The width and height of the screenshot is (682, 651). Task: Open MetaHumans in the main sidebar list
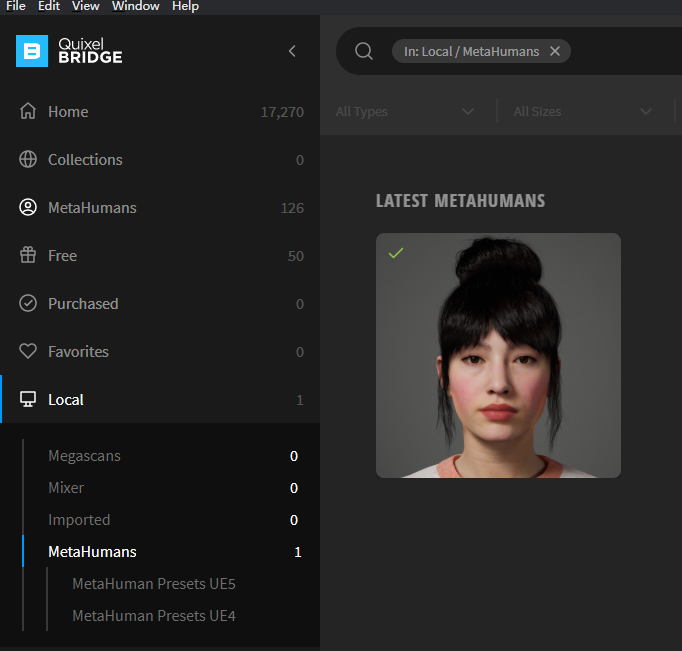click(160, 207)
